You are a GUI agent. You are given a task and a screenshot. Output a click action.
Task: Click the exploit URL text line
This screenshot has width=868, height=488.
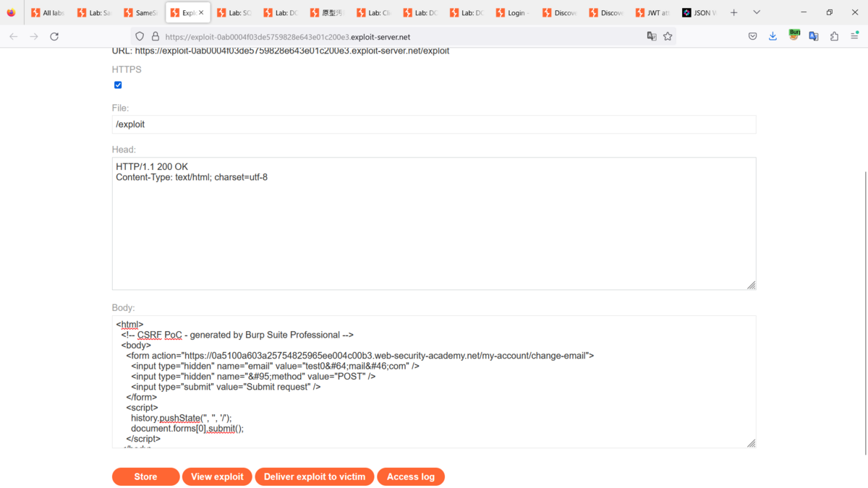coord(281,51)
